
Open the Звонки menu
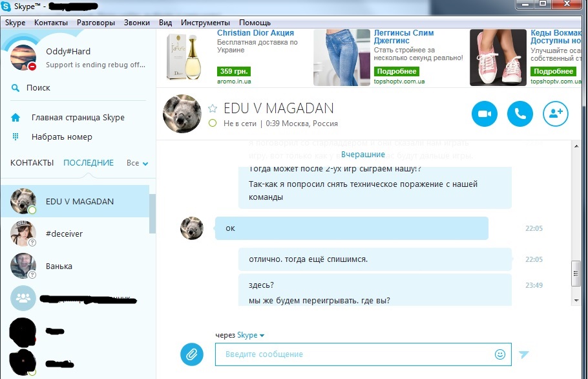point(137,23)
